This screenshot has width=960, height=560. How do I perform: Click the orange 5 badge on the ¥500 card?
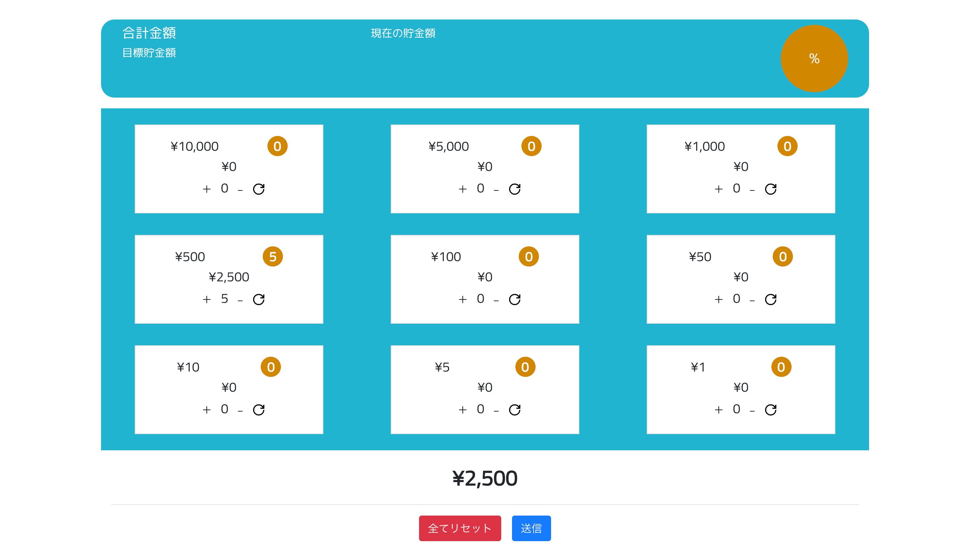point(273,256)
